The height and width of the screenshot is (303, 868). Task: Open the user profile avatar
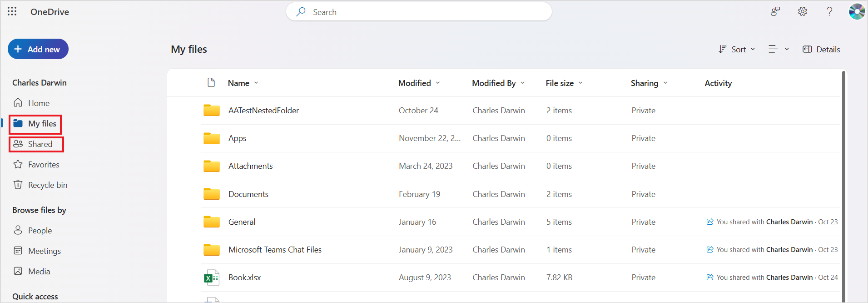pyautogui.click(x=857, y=12)
